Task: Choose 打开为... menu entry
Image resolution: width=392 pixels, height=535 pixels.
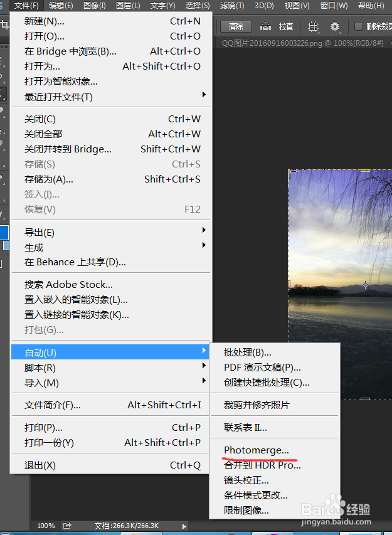Action: [x=112, y=66]
